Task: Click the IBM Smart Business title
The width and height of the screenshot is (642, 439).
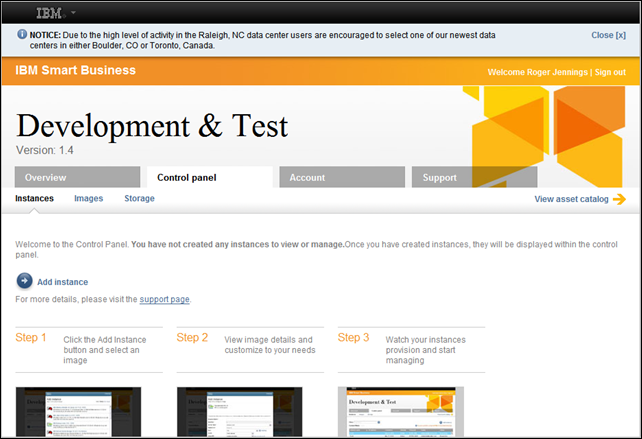Action: pos(75,70)
